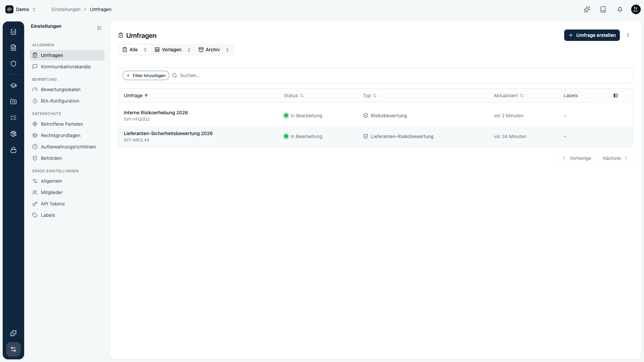
Task: Click Einstellungen in the breadcrumb
Action: click(66, 9)
